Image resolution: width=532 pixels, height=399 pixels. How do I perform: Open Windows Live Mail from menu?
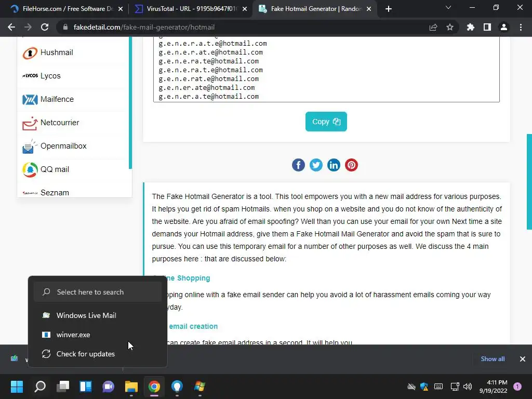(x=98, y=315)
